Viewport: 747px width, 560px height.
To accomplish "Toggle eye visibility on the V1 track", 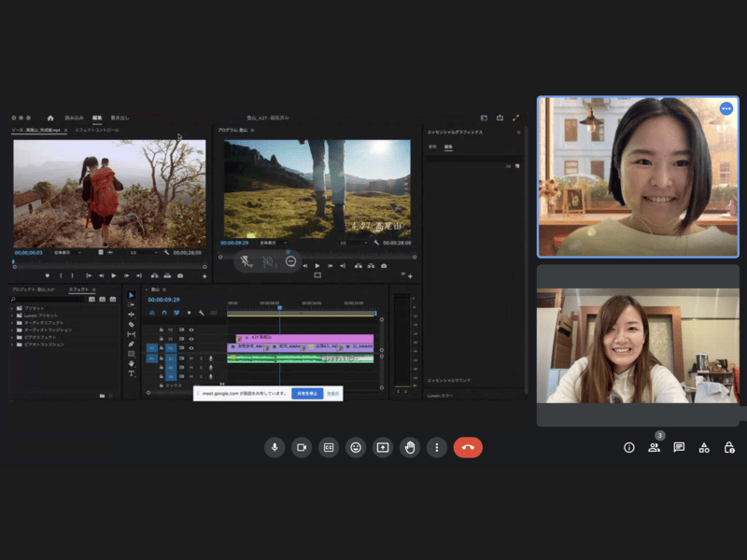I will coord(191,347).
